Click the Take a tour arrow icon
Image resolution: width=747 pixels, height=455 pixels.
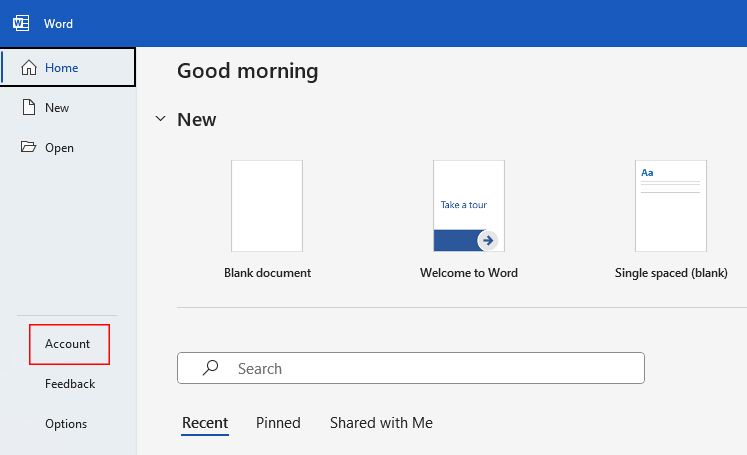(487, 241)
